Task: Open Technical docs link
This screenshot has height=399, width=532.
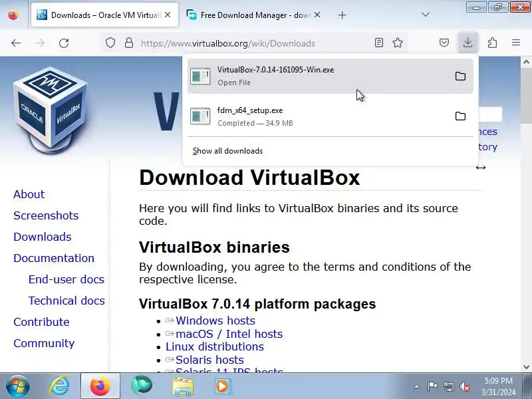Action: pos(66,301)
